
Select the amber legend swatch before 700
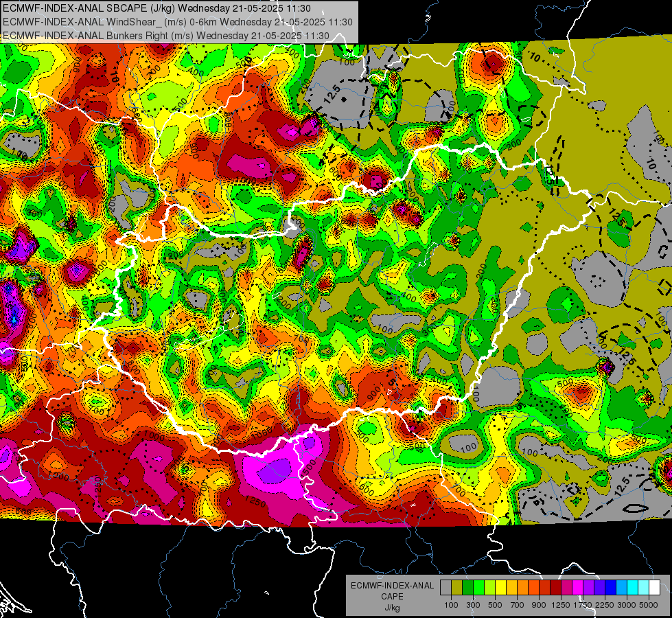(x=511, y=588)
